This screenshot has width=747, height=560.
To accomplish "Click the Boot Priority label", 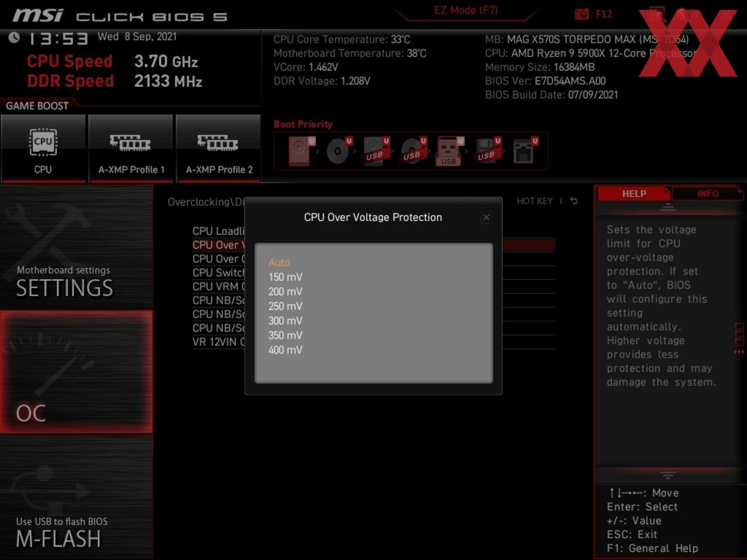I will (303, 125).
